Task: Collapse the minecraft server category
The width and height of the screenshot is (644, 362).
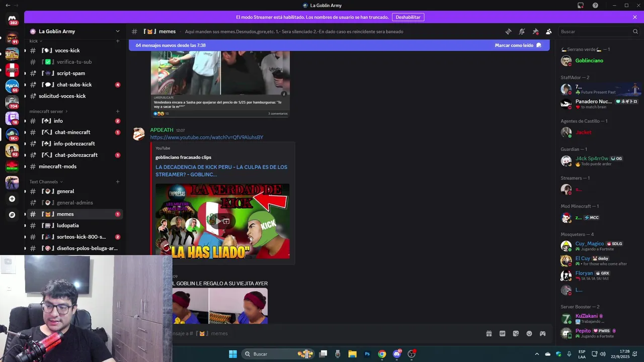Action: [48, 111]
